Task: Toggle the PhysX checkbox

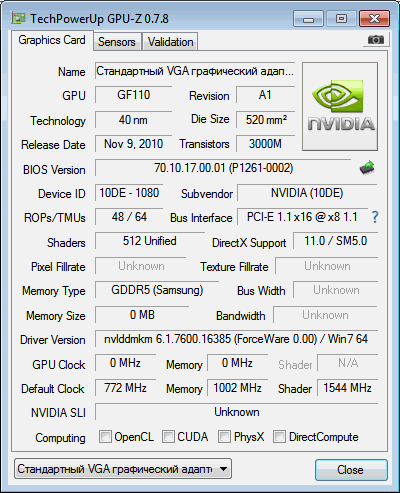Action: (224, 436)
